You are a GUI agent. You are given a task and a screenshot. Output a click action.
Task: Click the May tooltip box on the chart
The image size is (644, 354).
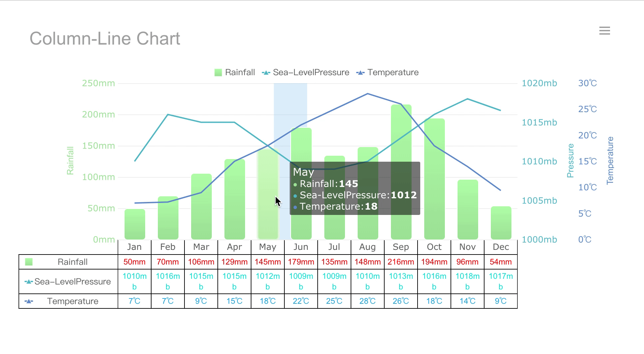point(355,188)
